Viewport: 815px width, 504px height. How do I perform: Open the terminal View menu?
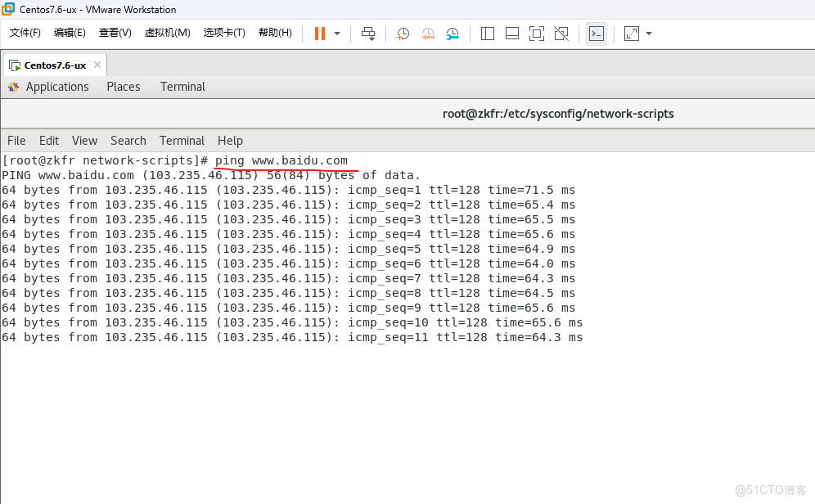point(85,141)
